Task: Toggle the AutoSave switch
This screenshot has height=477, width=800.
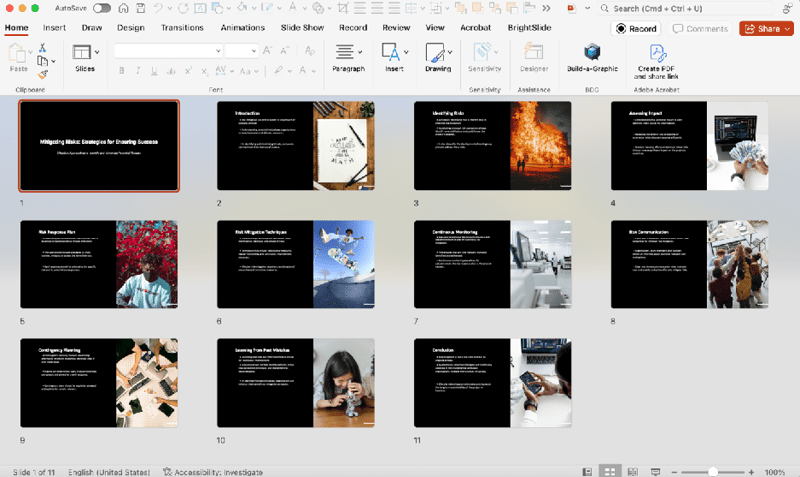Action: point(102,8)
